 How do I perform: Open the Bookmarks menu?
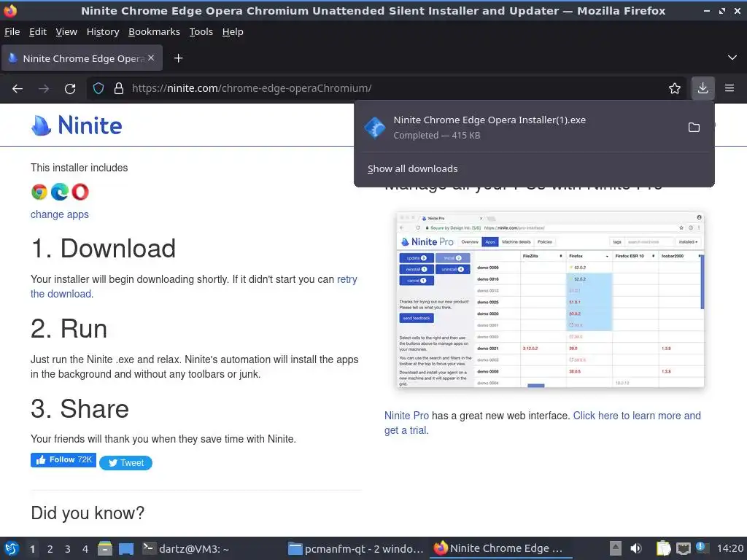pyautogui.click(x=154, y=32)
